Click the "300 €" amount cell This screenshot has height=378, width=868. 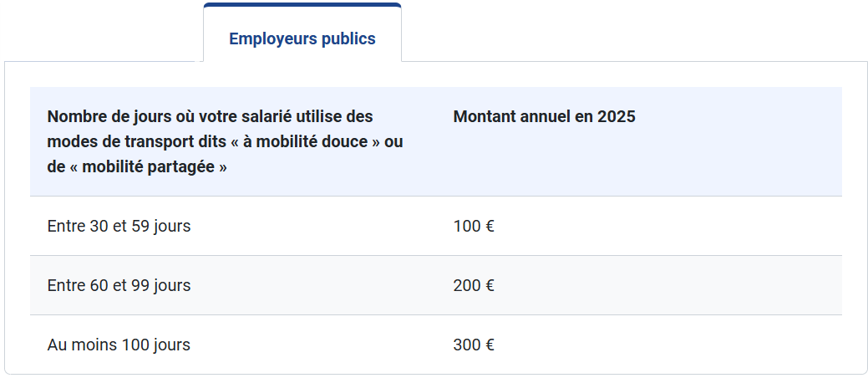tap(474, 345)
